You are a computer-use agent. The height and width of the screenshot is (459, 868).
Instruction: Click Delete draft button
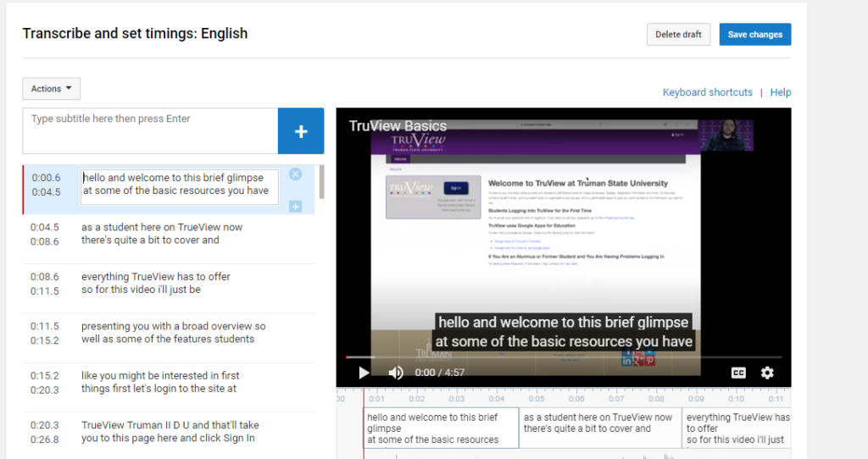[679, 34]
